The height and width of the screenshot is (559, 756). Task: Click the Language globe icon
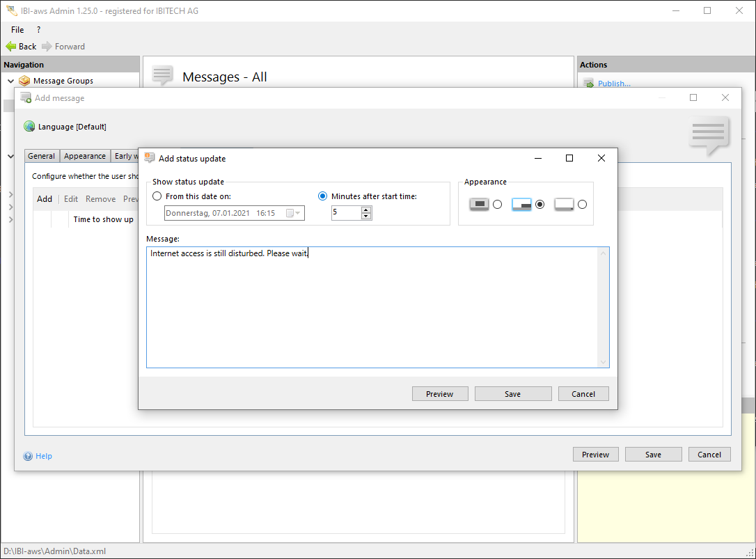pyautogui.click(x=29, y=127)
